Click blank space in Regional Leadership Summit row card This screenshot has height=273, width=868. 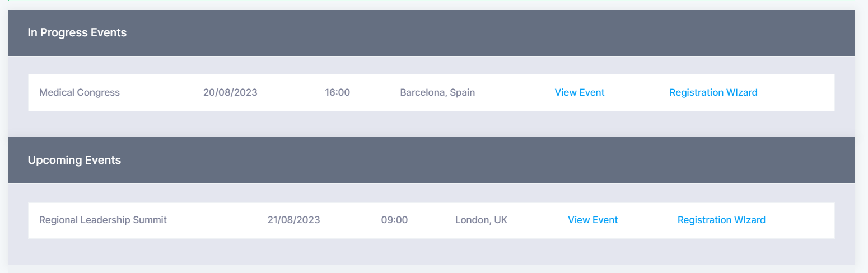[x=801, y=220]
